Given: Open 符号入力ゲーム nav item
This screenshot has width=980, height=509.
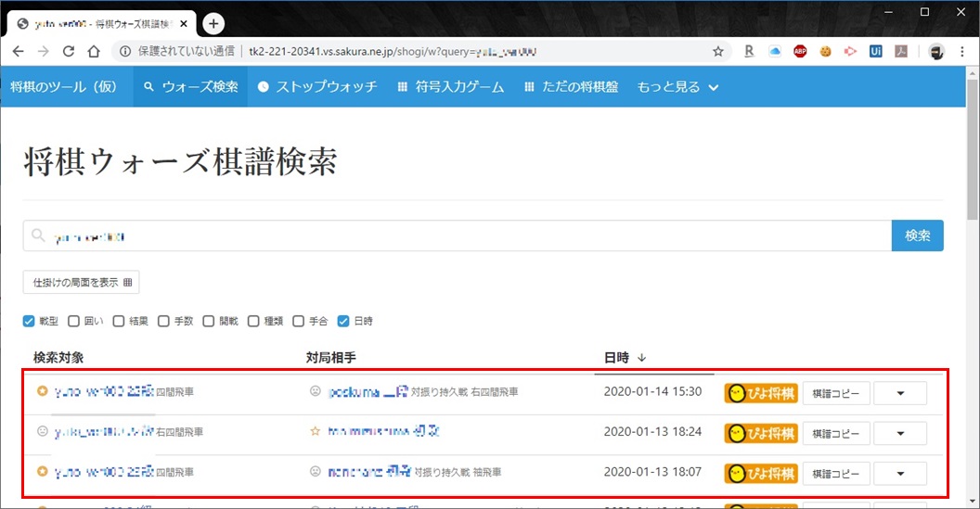Looking at the screenshot, I should tap(451, 87).
